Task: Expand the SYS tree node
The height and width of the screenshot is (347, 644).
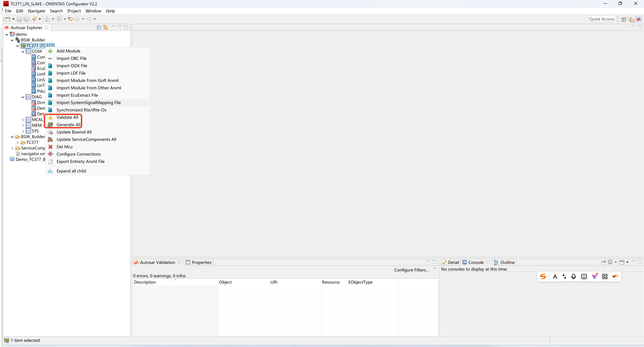Action: click(23, 131)
